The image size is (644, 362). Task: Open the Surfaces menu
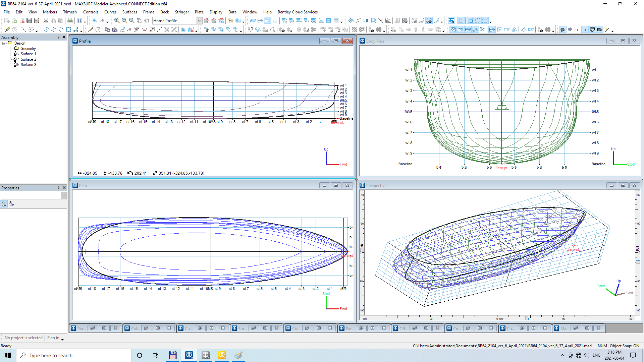[129, 12]
